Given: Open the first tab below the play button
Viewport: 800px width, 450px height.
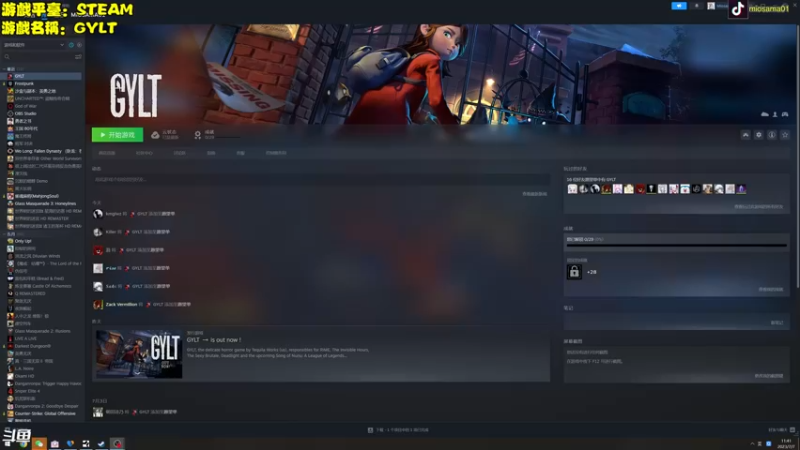Looking at the screenshot, I should point(107,153).
